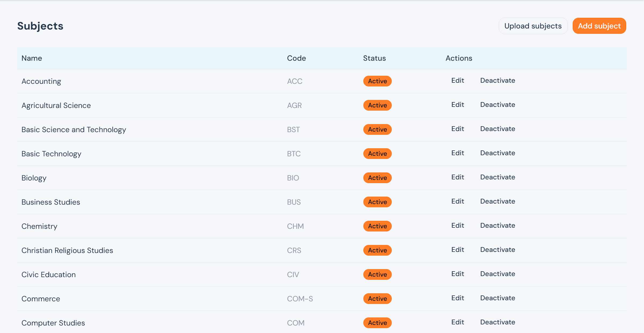Click the Code column header
This screenshot has width=644, height=333.
296,58
